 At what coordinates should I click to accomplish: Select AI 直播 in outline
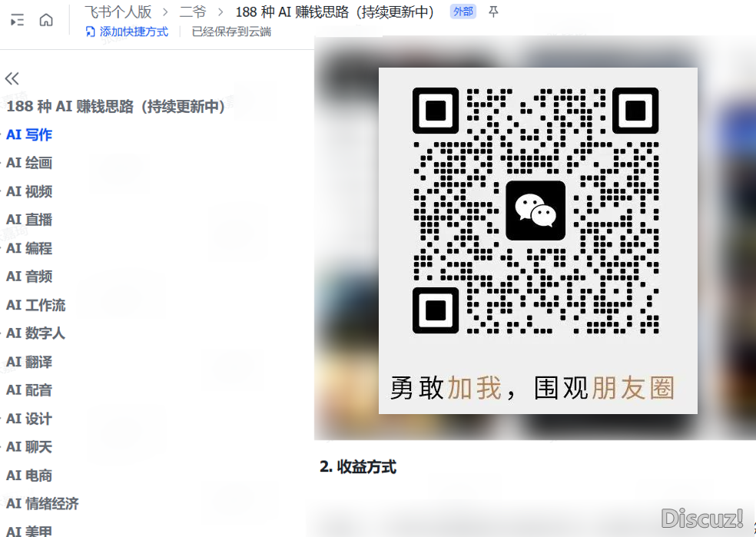29,220
